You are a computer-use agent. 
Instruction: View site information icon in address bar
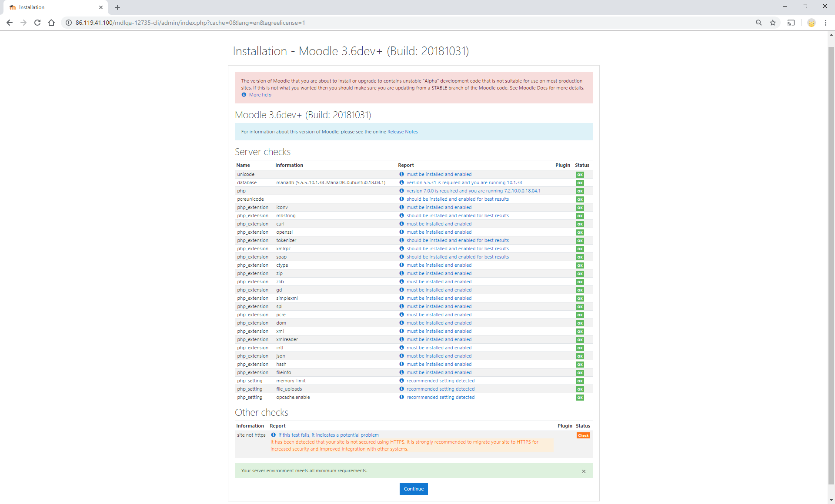(x=69, y=23)
